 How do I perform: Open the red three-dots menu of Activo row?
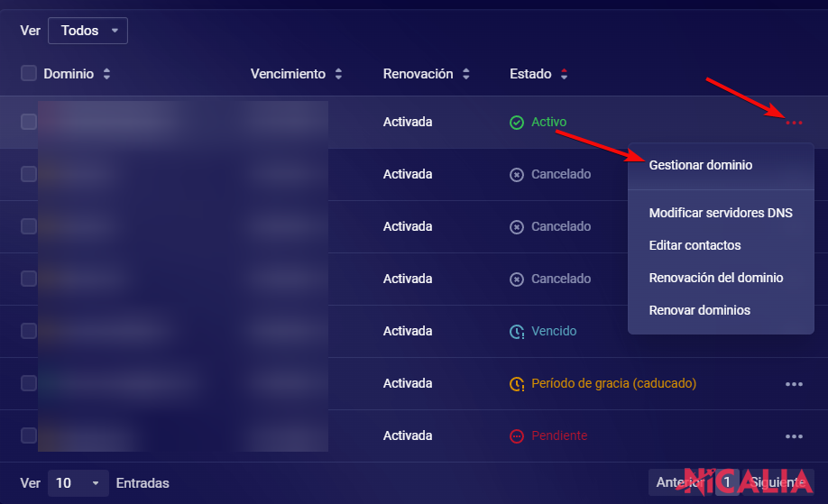(794, 123)
